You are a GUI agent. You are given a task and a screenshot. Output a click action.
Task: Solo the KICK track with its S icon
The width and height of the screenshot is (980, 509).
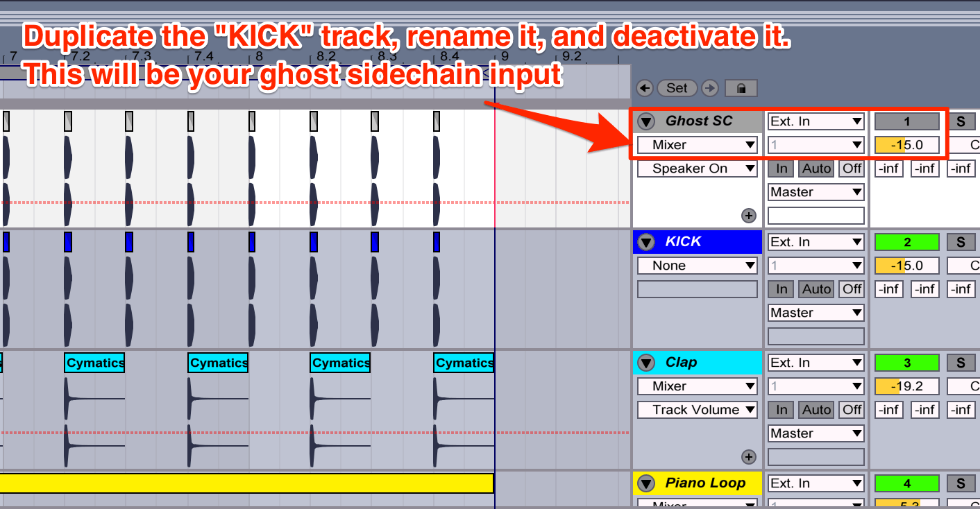coord(962,241)
